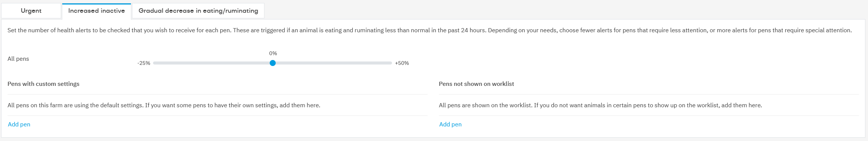The width and height of the screenshot is (868, 141).
Task: Click the Pens with custom settings heading
Action: 44,84
